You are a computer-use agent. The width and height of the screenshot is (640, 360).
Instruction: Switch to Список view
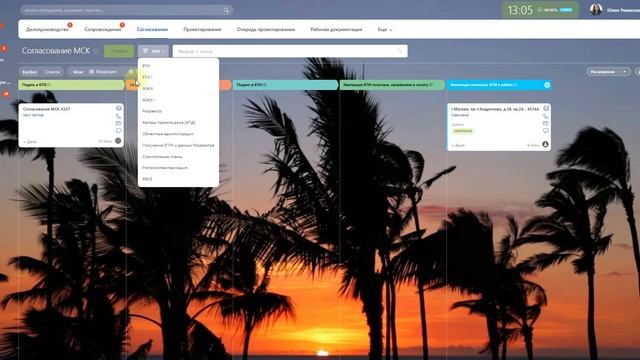[52, 72]
